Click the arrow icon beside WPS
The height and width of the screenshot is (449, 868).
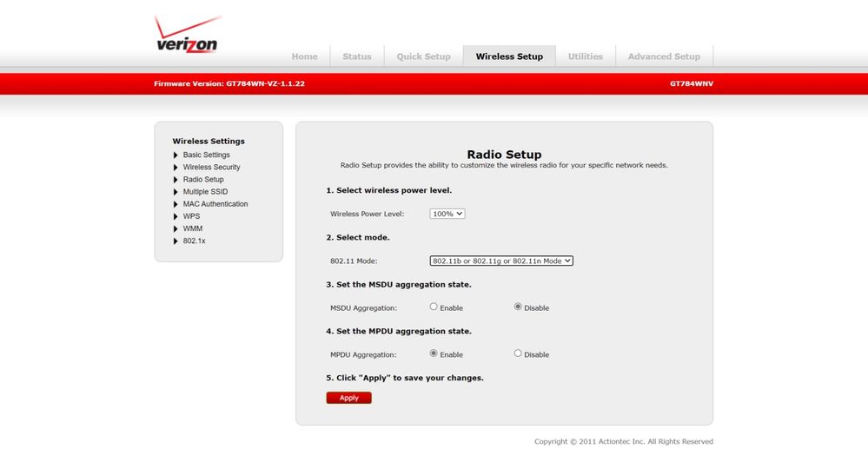(176, 216)
